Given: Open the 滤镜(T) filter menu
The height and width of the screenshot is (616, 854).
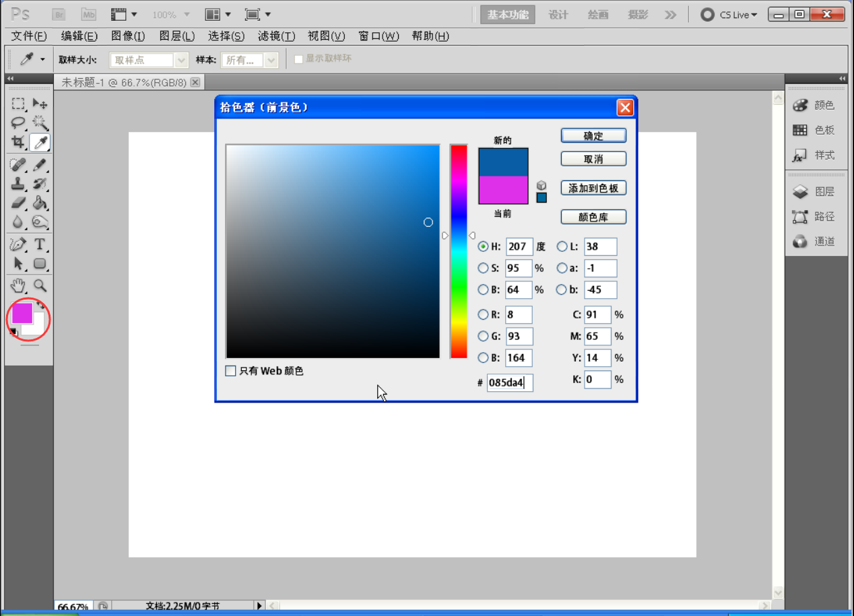Looking at the screenshot, I should 279,36.
